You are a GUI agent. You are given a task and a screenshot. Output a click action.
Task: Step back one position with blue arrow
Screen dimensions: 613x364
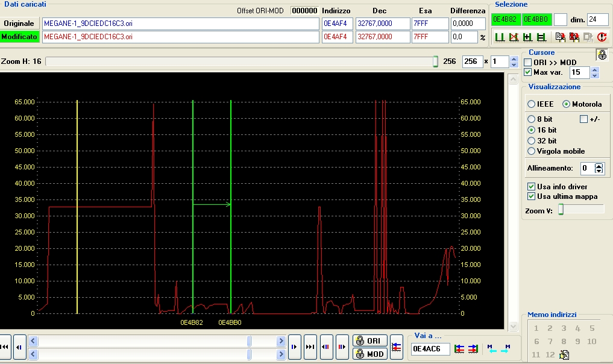point(19,347)
